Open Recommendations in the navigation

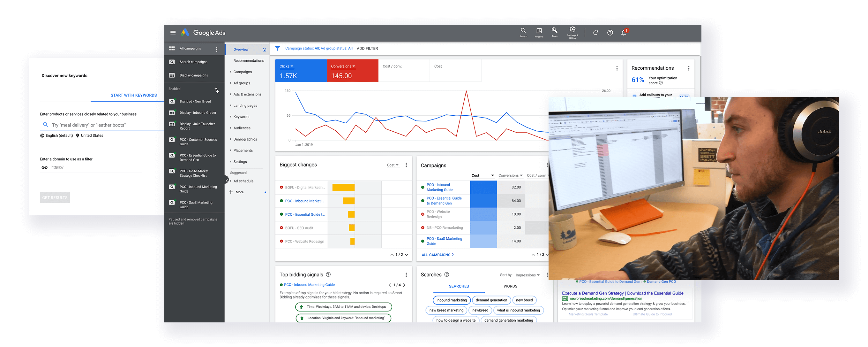249,61
